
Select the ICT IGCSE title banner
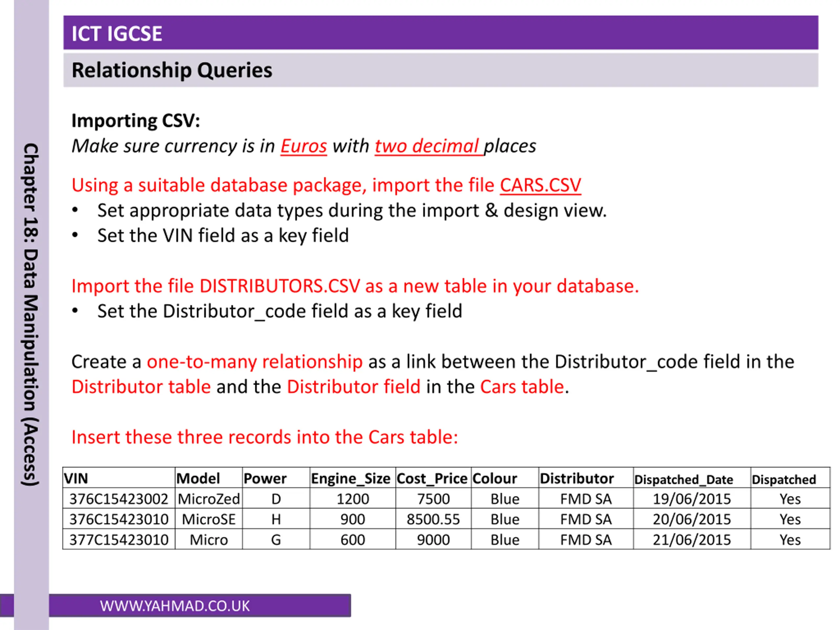440,33
